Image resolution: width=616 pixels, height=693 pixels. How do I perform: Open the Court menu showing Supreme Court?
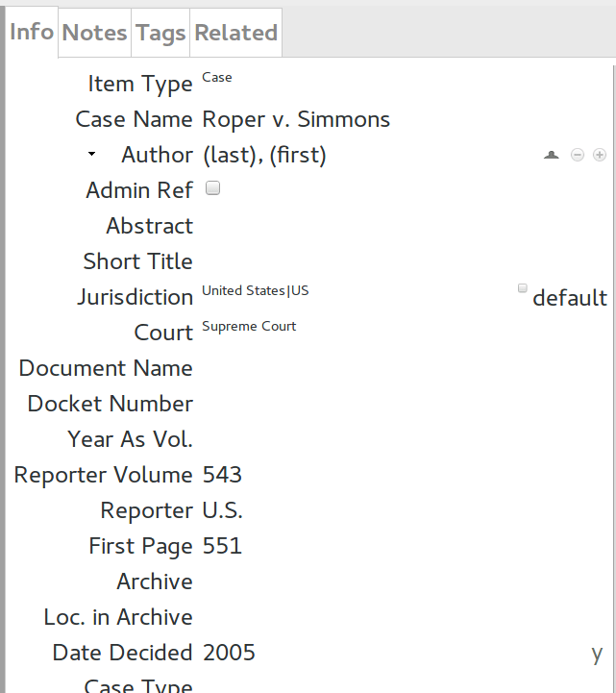click(249, 327)
